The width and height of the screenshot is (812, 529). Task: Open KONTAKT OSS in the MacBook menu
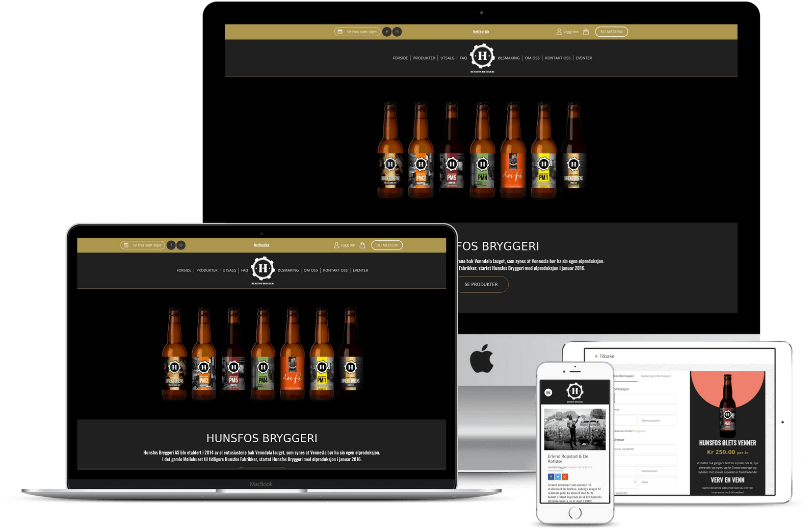[335, 270]
